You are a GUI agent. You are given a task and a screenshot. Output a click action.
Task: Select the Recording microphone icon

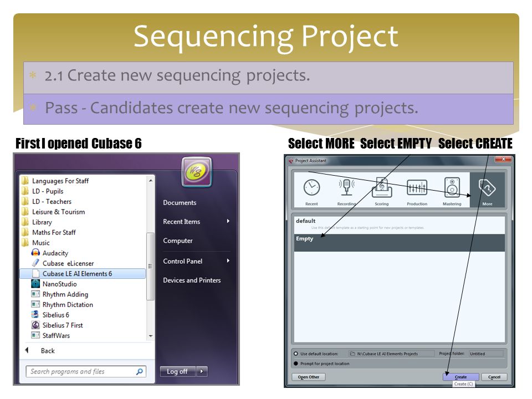[x=346, y=187]
